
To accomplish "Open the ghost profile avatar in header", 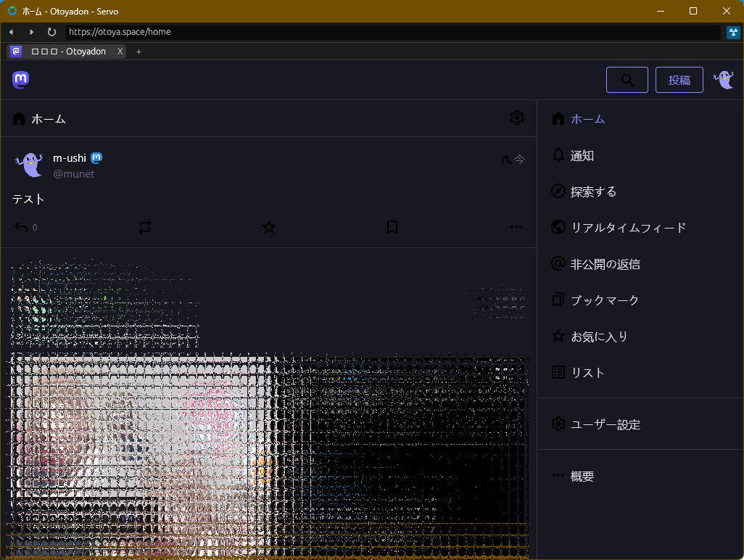I will pyautogui.click(x=723, y=80).
